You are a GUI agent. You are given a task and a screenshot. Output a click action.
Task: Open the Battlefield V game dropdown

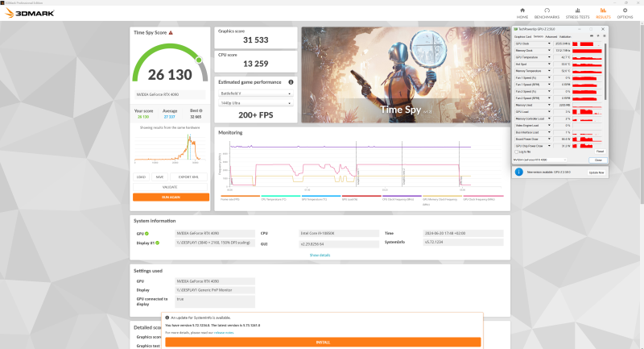coord(256,93)
